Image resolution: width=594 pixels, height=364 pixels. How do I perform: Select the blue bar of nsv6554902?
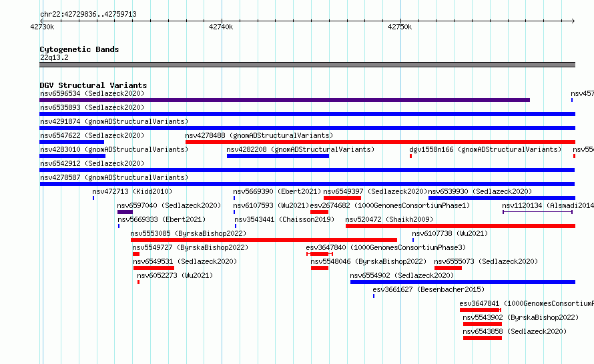(463, 282)
